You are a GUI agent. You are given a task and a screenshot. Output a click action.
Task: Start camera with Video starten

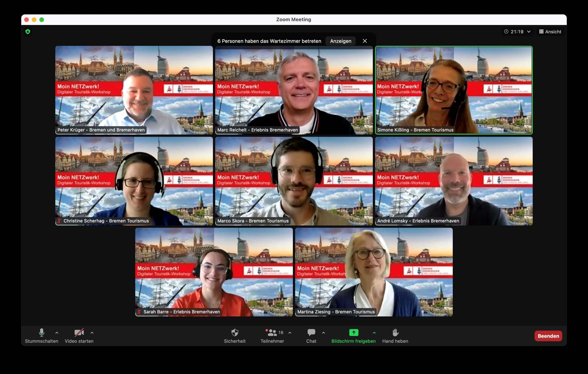click(79, 336)
